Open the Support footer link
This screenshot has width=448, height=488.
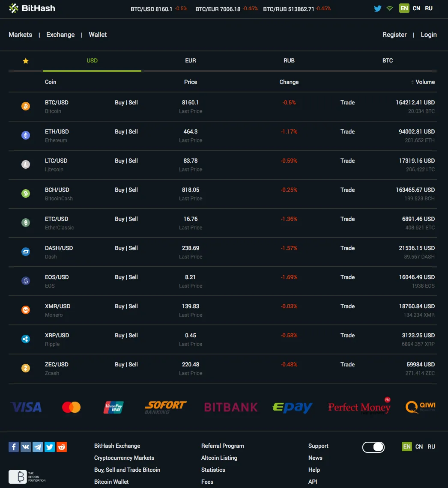[318, 446]
